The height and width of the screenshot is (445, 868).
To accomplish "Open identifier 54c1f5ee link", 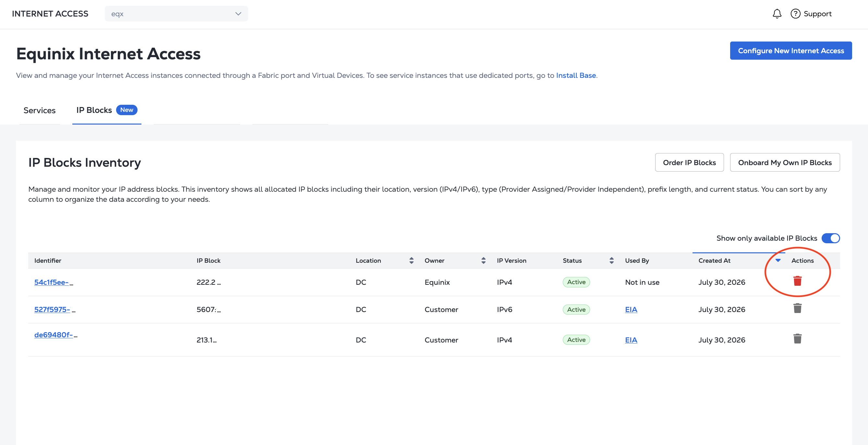I will click(51, 282).
